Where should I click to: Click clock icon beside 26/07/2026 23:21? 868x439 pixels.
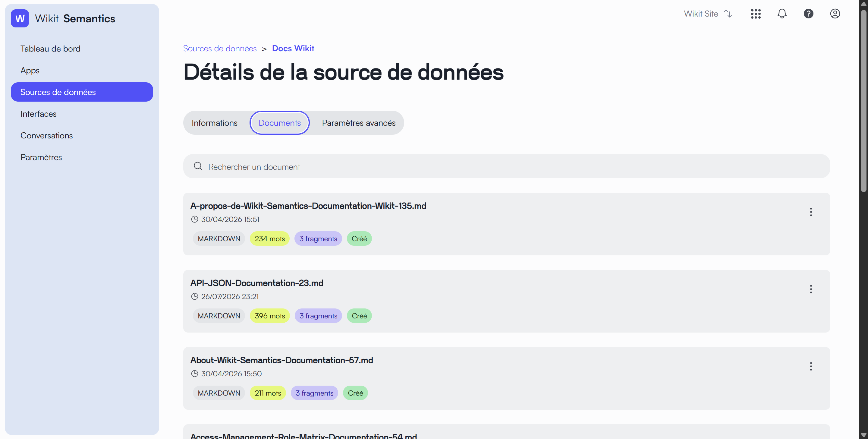tap(194, 297)
